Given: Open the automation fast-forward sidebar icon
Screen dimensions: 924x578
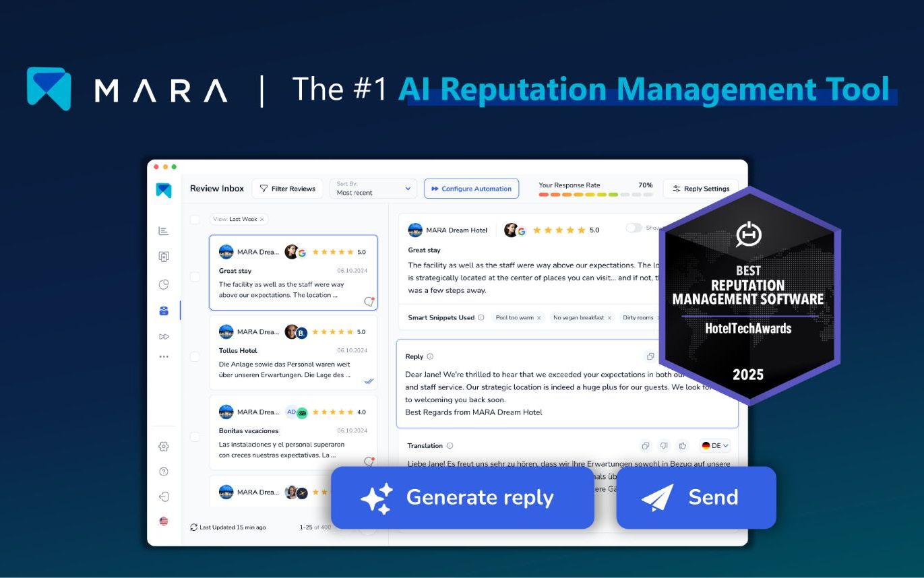Looking at the screenshot, I should click(164, 337).
